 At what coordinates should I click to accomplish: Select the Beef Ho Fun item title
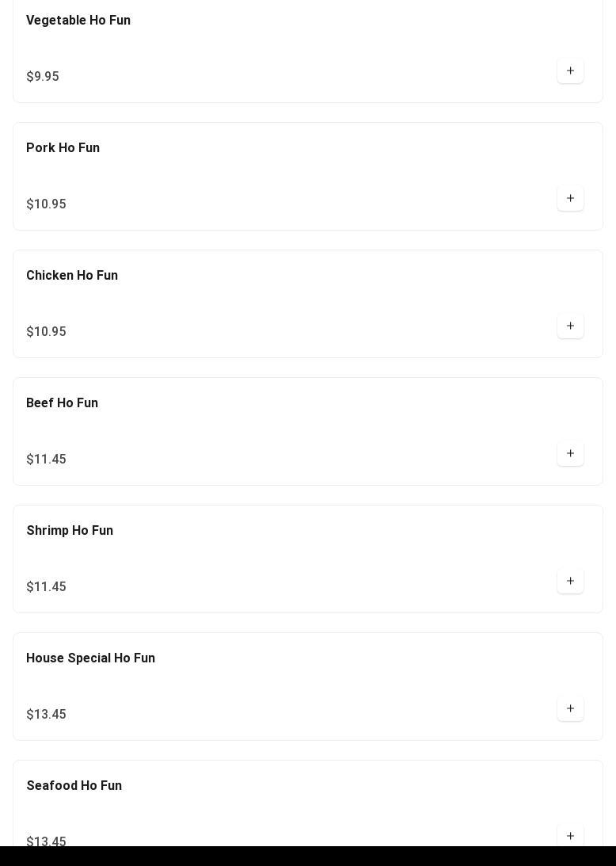(62, 403)
